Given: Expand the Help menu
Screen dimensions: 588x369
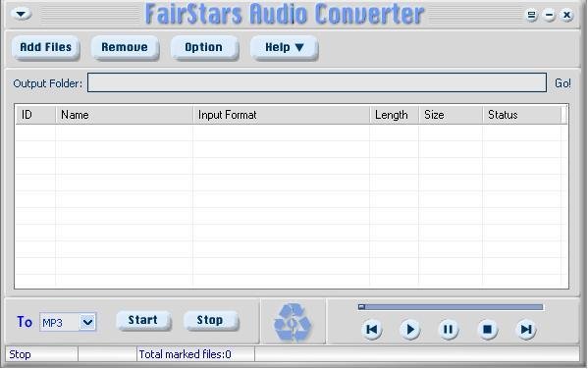Looking at the screenshot, I should (x=284, y=47).
